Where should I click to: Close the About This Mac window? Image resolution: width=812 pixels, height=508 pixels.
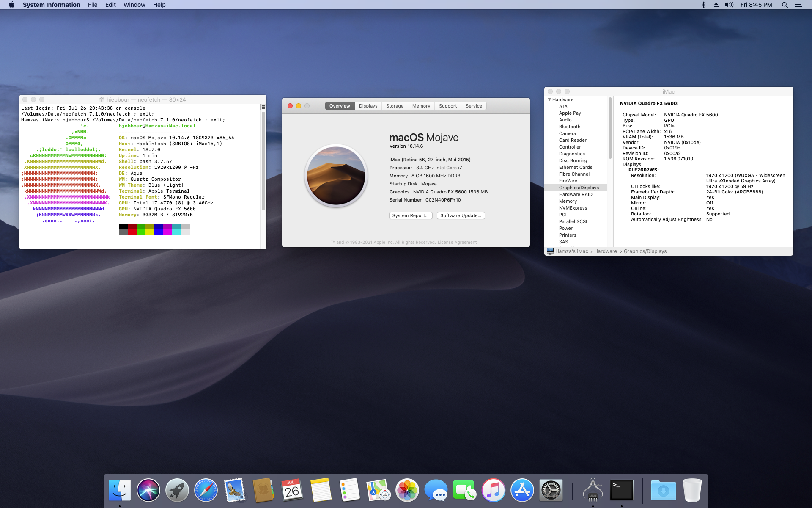click(290, 106)
